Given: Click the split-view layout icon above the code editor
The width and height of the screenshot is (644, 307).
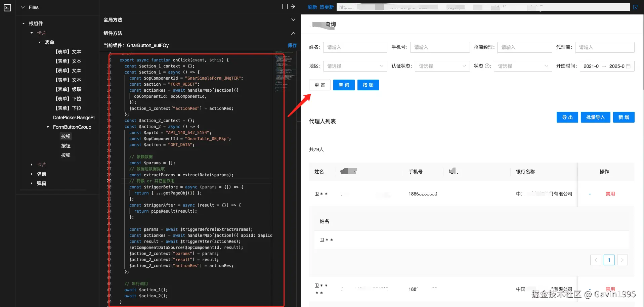Looking at the screenshot, I should point(284,6).
